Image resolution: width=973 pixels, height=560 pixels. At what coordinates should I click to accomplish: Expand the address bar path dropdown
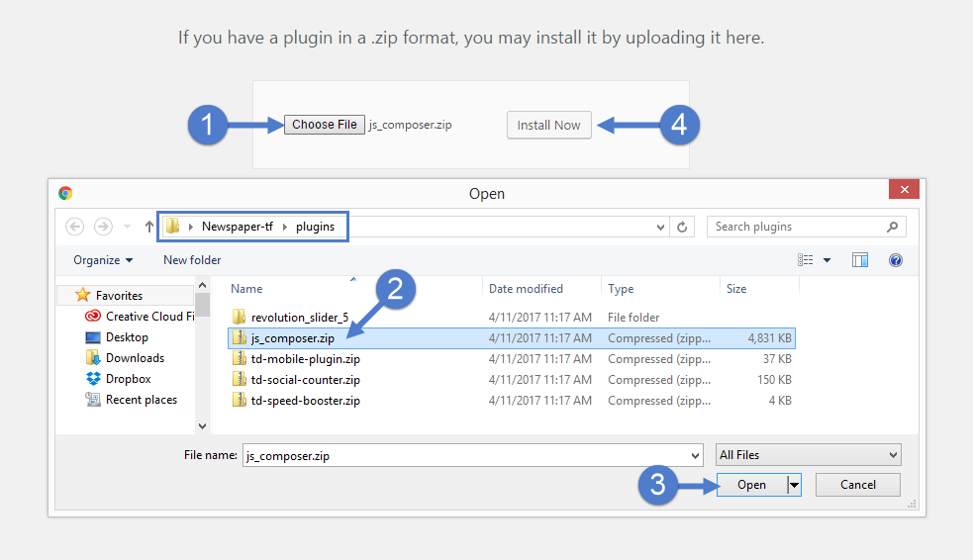tap(660, 227)
